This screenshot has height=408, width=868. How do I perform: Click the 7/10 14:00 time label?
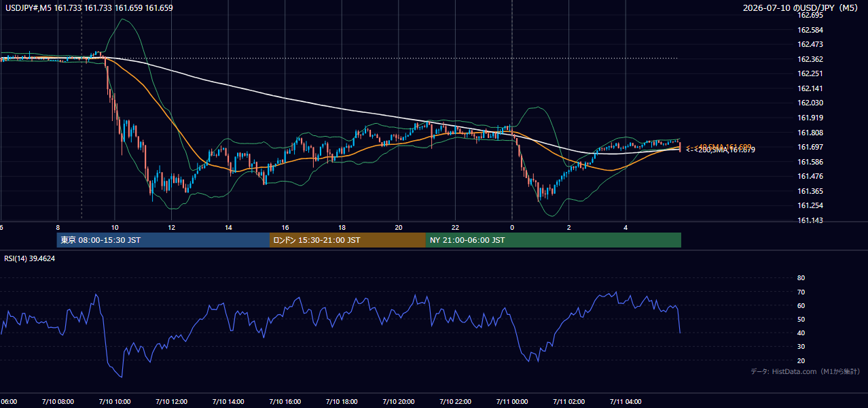228,402
